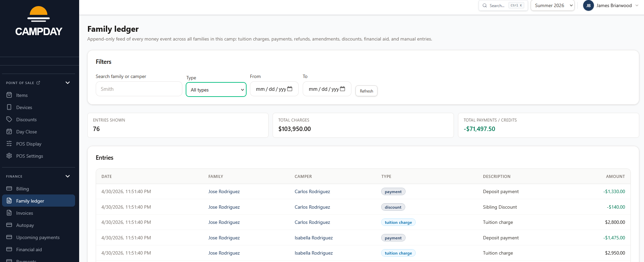This screenshot has width=644, height=262.
Task: Go to Devices in sidebar
Action: click(39, 107)
